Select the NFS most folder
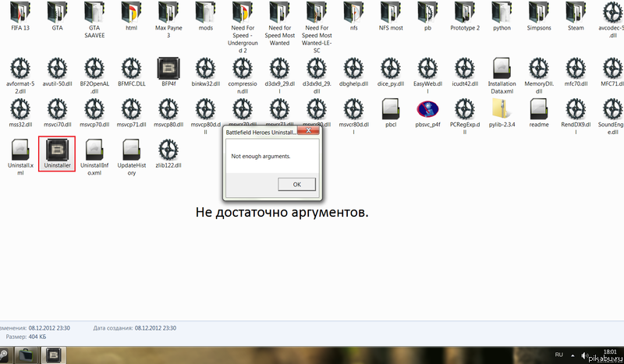Image resolution: width=624 pixels, height=364 pixels. pos(391,16)
